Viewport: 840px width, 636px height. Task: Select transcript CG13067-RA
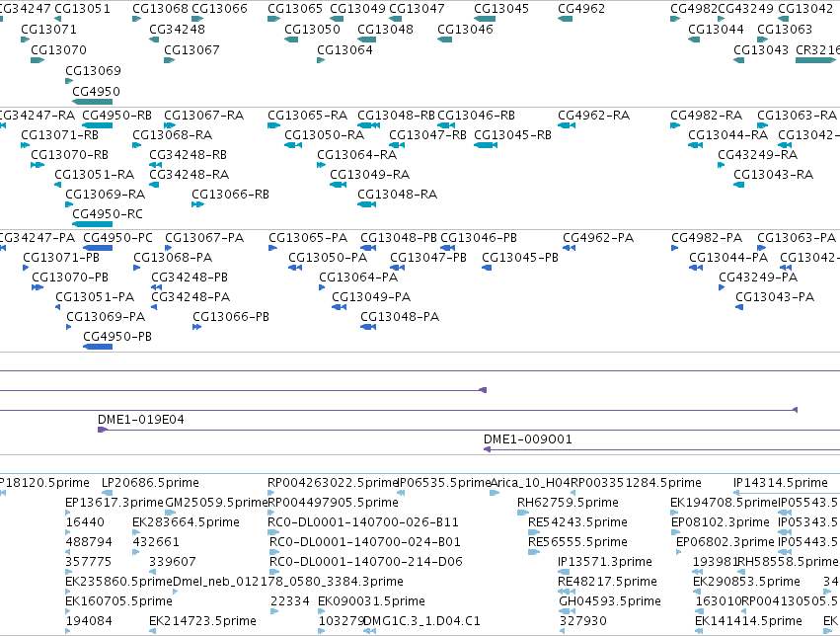(x=203, y=116)
